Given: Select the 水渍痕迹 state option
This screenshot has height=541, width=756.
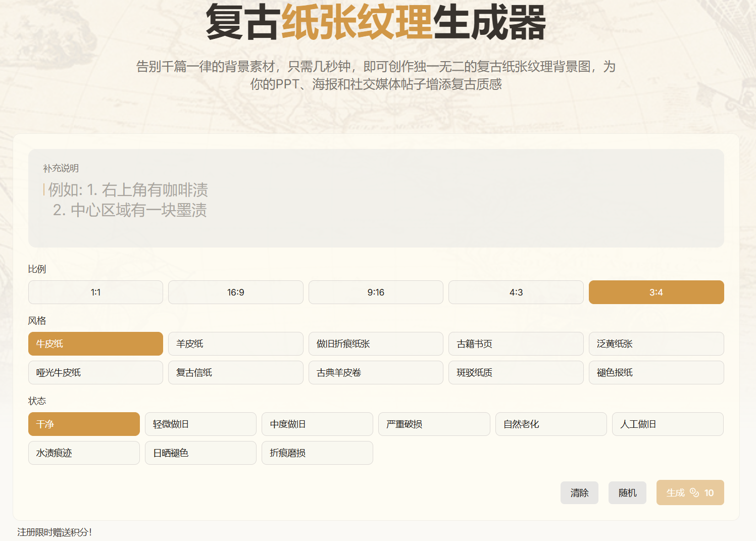Looking at the screenshot, I should [84, 453].
